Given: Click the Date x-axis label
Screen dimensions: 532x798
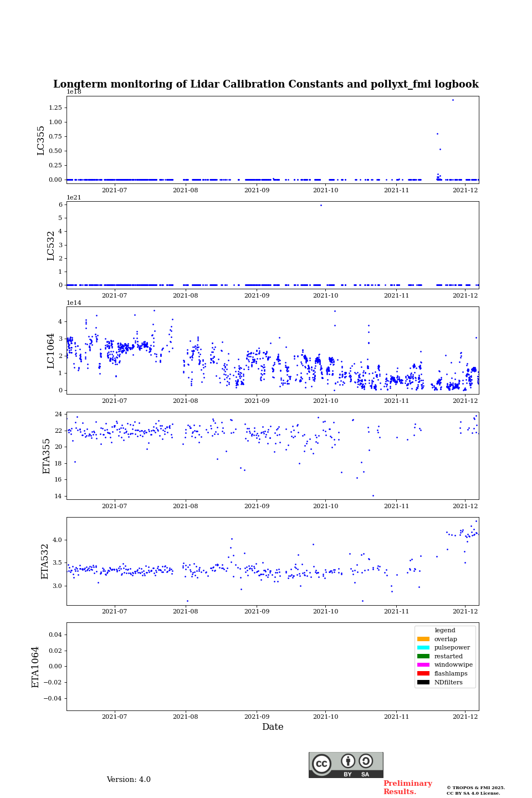Looking at the screenshot, I should [273, 727].
